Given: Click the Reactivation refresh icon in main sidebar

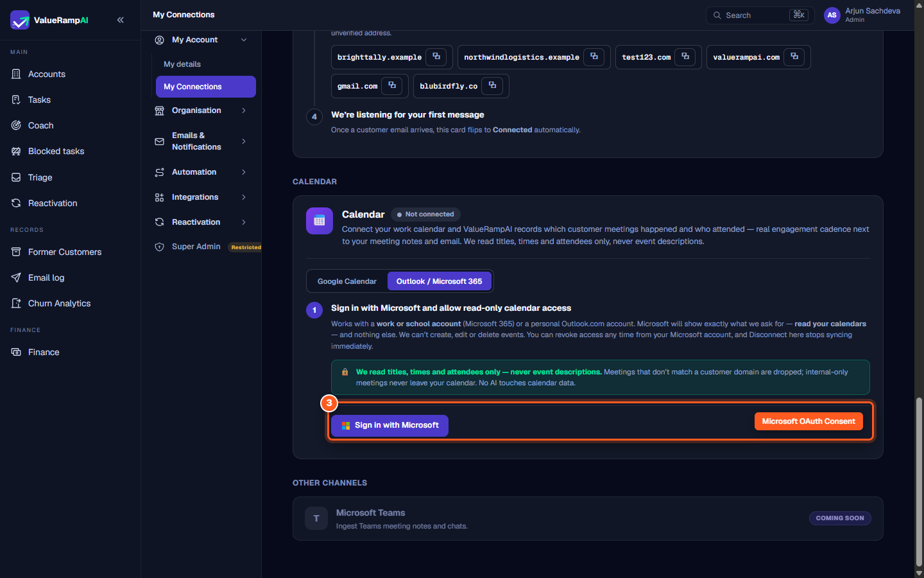Looking at the screenshot, I should click(16, 203).
